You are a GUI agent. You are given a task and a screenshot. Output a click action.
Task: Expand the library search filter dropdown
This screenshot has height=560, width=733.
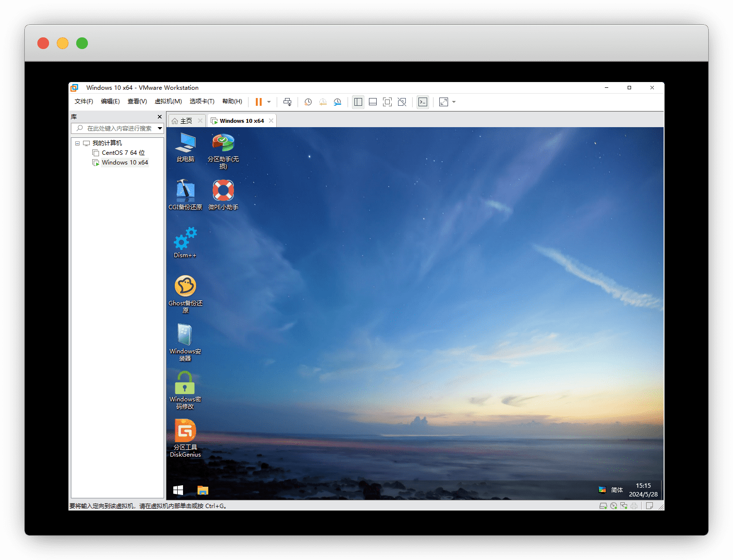pos(160,128)
